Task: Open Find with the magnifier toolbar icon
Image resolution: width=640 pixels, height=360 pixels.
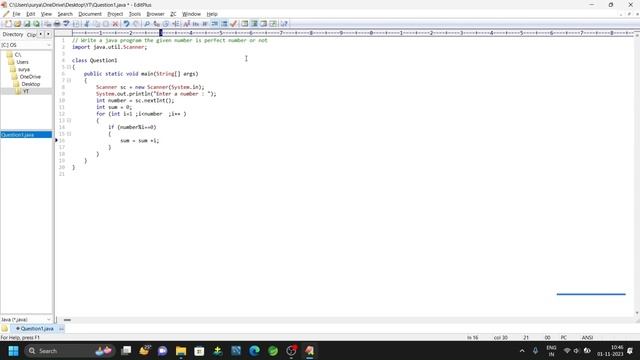Action: (147, 24)
